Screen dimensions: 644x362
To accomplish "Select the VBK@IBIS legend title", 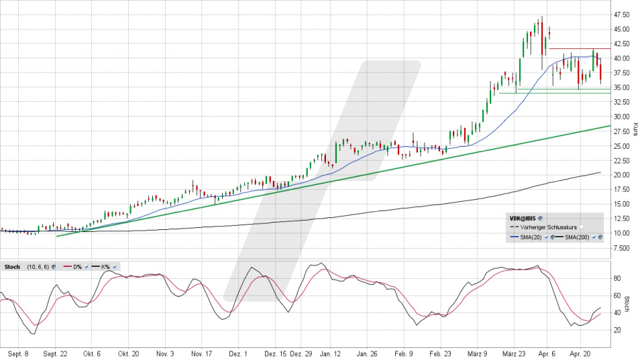I will point(523,219).
